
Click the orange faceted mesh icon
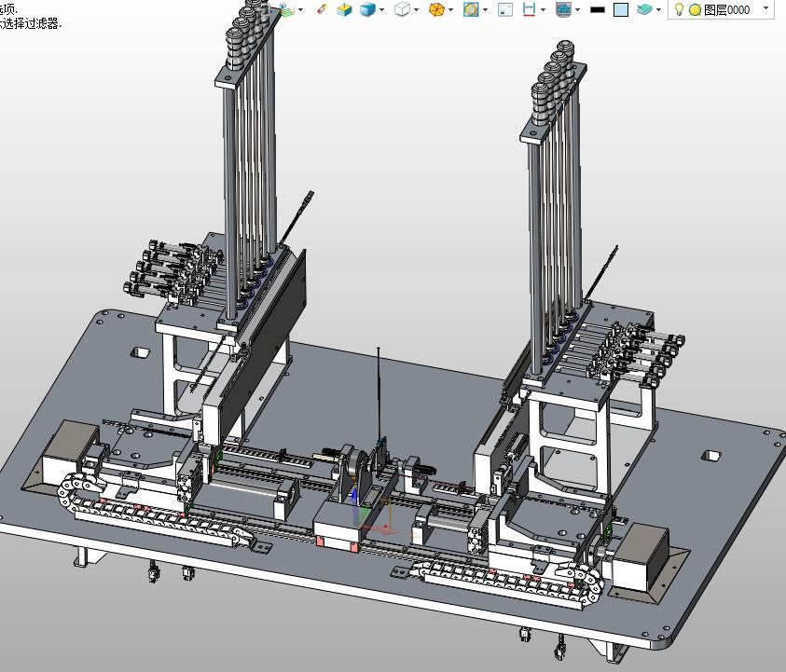pyautogui.click(x=436, y=9)
